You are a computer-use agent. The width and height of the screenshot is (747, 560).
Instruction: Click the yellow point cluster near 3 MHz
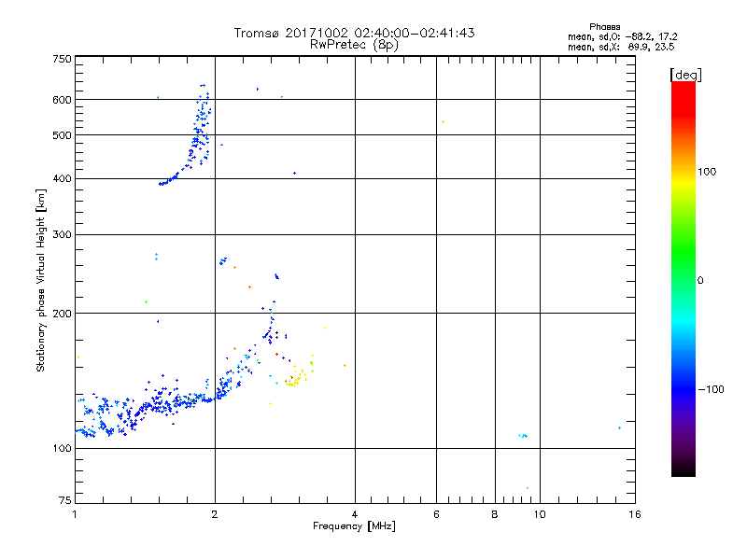point(296,379)
